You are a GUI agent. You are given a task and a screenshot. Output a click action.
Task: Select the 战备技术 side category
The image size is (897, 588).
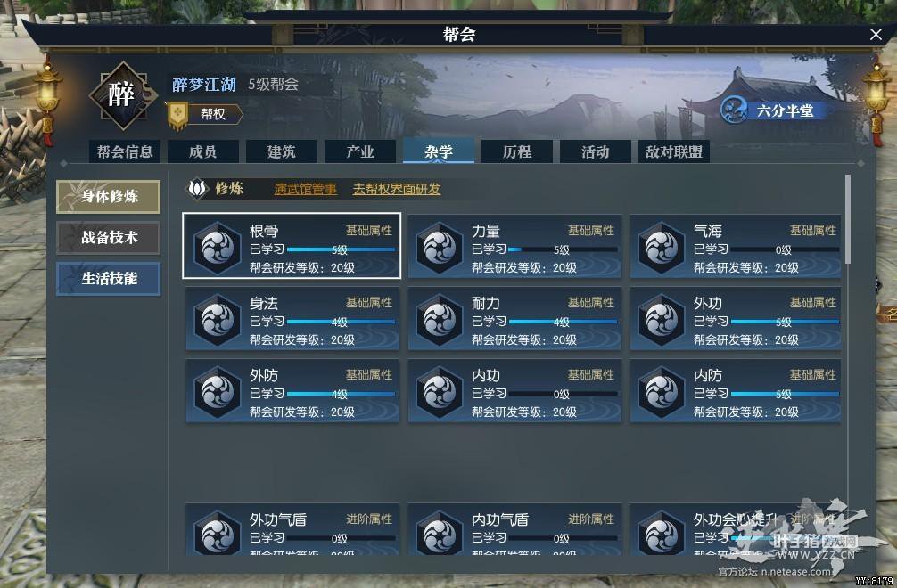pyautogui.click(x=109, y=238)
